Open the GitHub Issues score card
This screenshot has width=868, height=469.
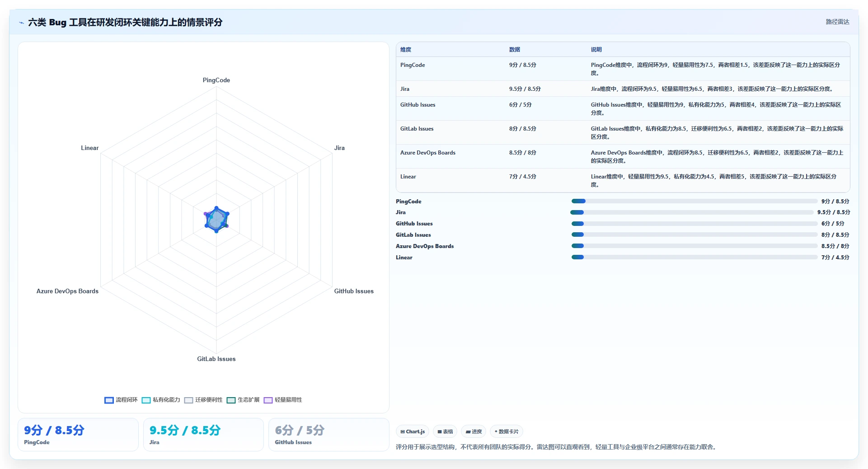pos(329,435)
